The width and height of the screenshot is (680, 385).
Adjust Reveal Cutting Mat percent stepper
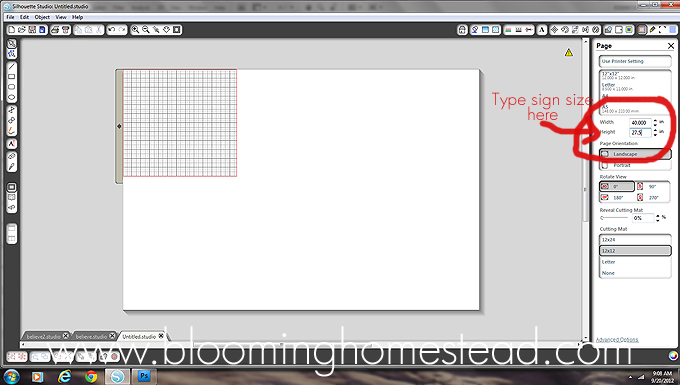coord(657,218)
